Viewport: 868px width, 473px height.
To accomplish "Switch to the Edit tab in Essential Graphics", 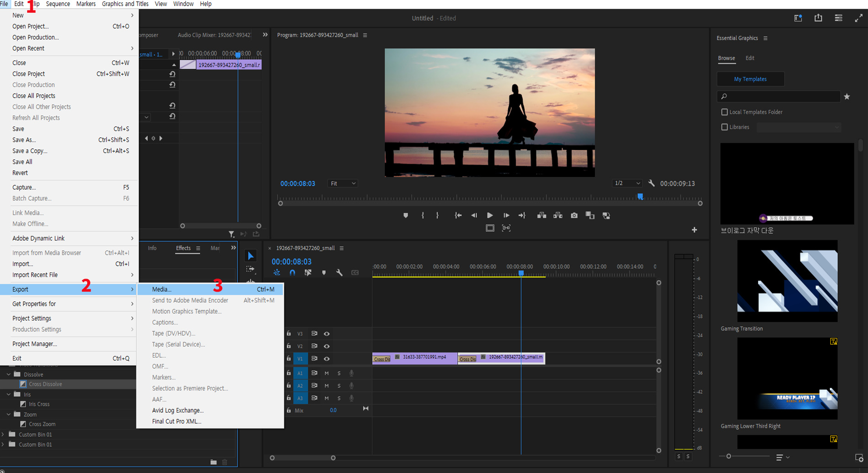I will click(750, 58).
